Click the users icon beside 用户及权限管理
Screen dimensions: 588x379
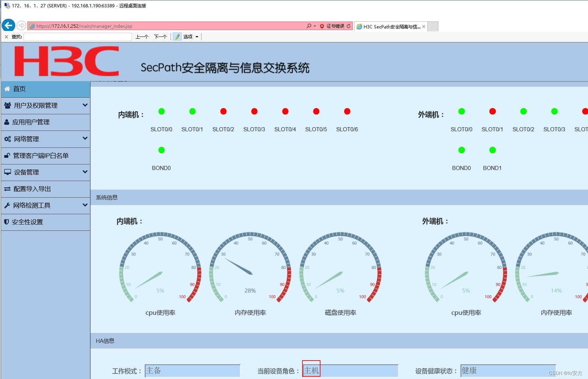pos(7,105)
